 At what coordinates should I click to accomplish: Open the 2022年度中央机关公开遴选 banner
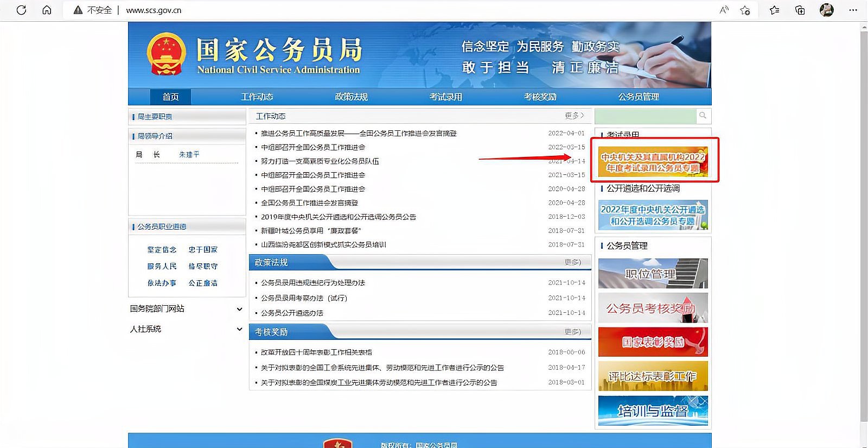point(653,215)
